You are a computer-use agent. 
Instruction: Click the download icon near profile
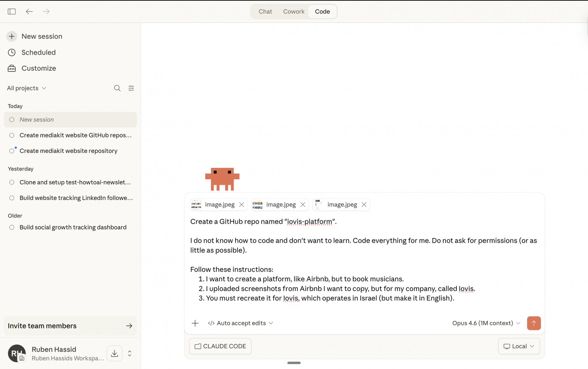(115, 353)
